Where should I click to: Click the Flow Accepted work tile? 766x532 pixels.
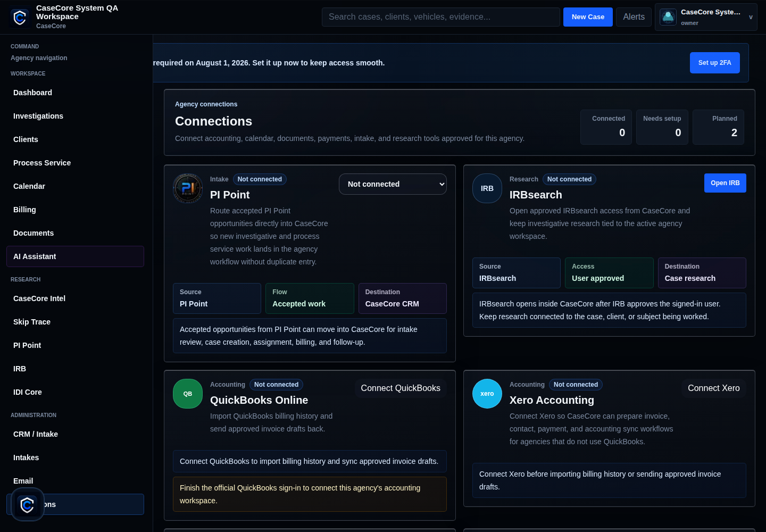click(310, 298)
